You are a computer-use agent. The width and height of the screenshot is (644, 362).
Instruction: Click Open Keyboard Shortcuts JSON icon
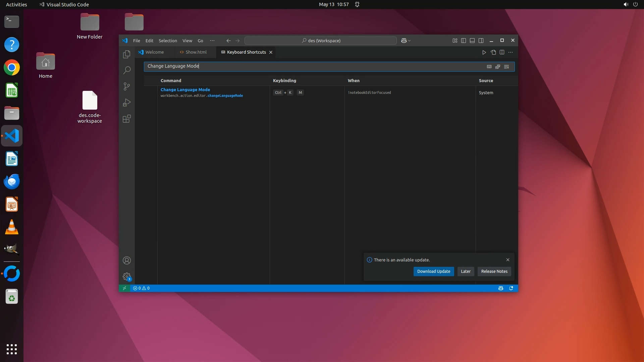click(x=493, y=52)
